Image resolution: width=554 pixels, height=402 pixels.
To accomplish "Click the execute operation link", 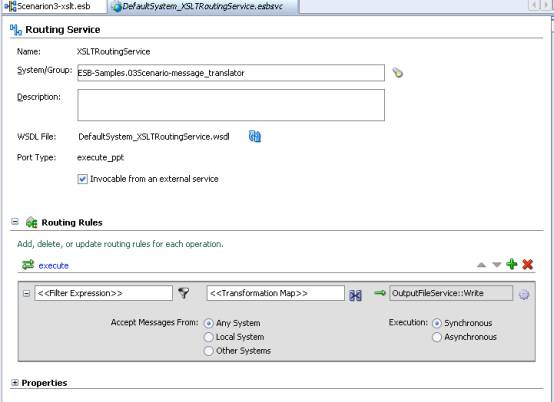I will [x=53, y=266].
